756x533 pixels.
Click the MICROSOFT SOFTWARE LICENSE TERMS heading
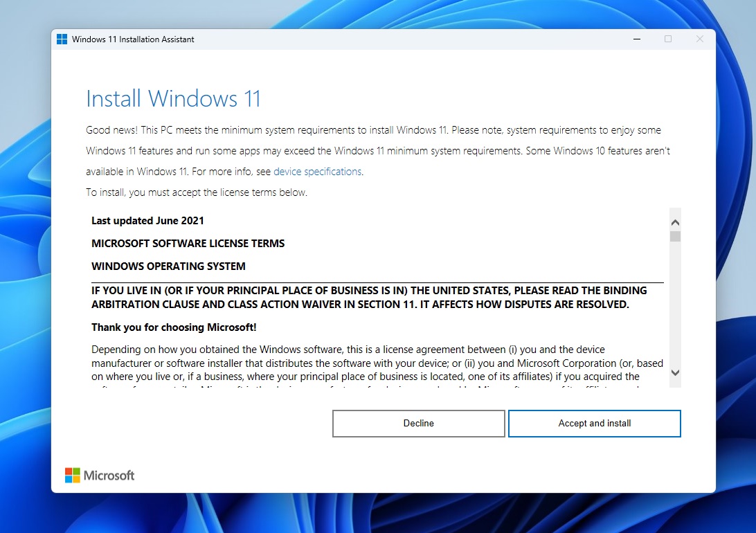[x=188, y=243]
